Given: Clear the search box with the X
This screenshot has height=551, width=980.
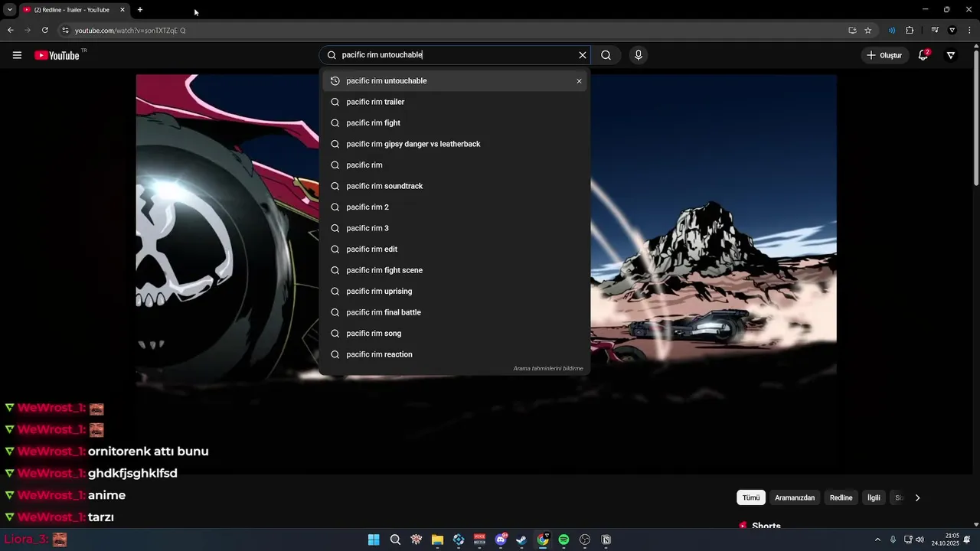Looking at the screenshot, I should (x=583, y=55).
